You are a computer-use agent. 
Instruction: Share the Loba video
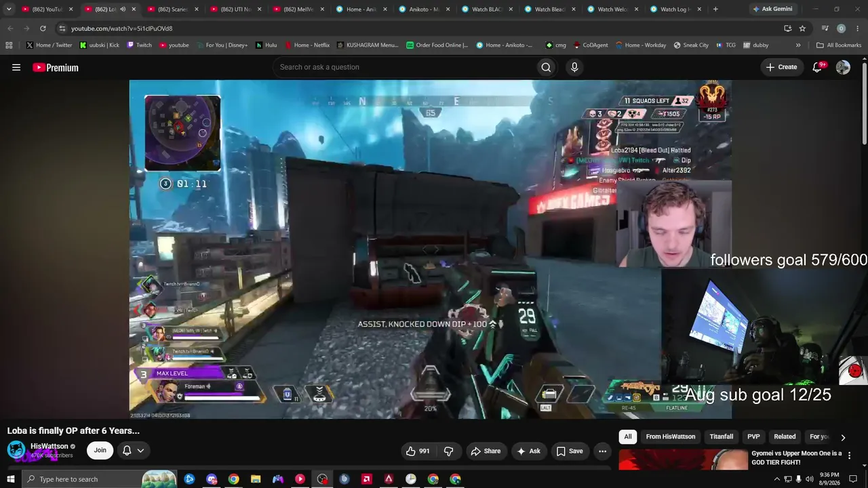point(486,451)
